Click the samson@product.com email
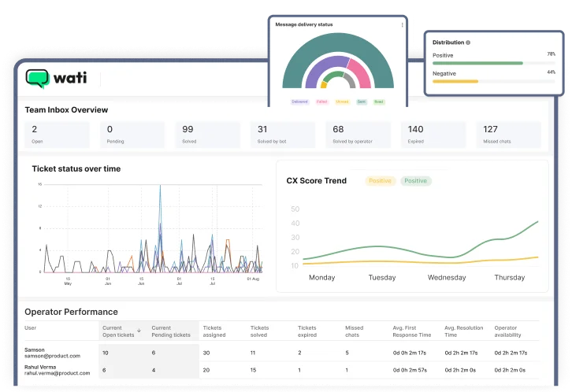The width and height of the screenshot is (572, 392). pos(52,356)
